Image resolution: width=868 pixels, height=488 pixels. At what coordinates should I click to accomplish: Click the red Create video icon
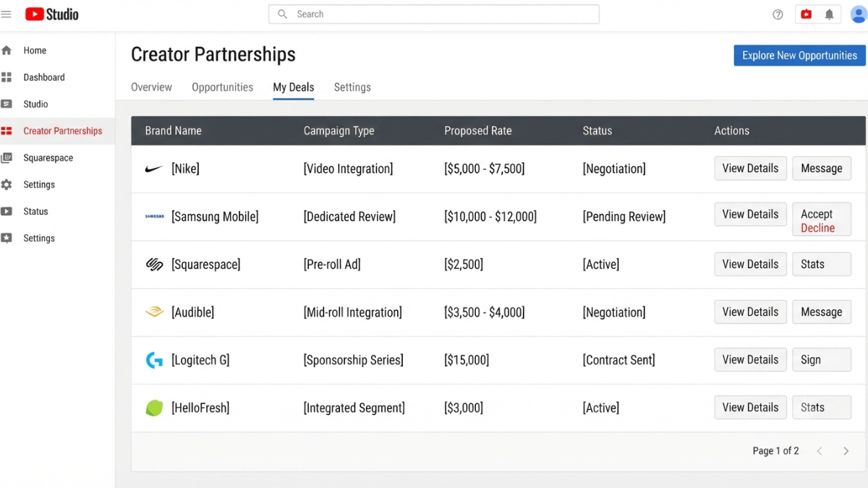pyautogui.click(x=807, y=14)
